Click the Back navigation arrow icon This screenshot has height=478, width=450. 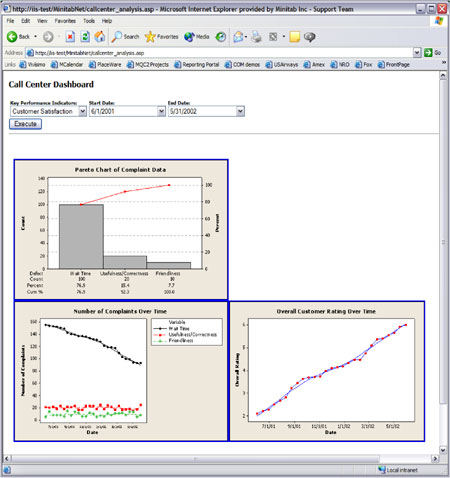click(12, 37)
